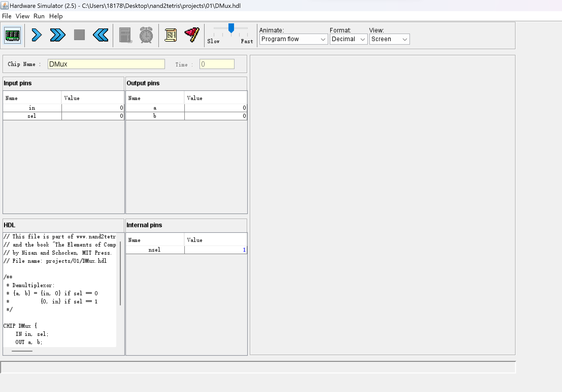562x392 pixels.
Task: Open the View Screen dropdown
Action: 389,39
